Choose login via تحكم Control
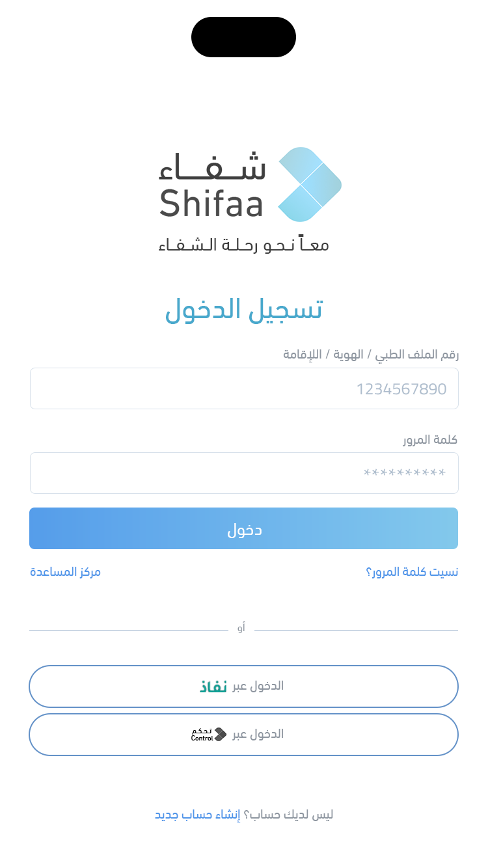 pos(243,735)
